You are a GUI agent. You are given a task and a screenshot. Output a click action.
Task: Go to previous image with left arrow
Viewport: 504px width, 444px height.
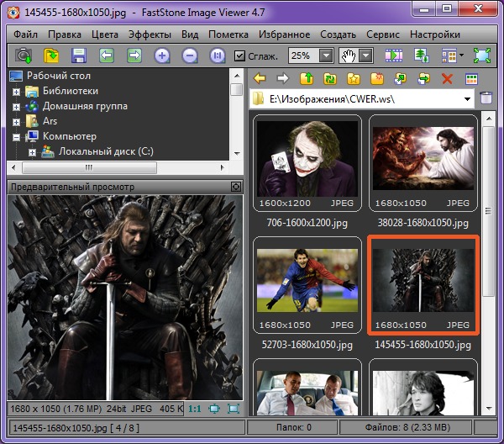tap(107, 55)
